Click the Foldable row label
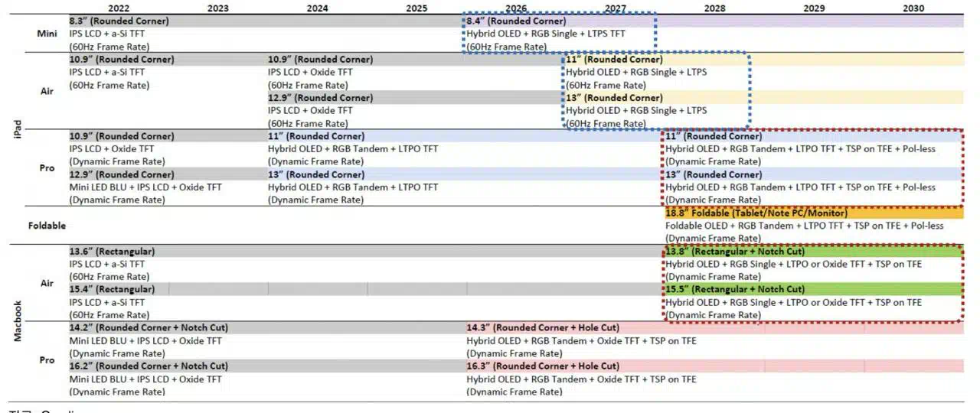This screenshot has height=413, width=980. click(x=47, y=226)
